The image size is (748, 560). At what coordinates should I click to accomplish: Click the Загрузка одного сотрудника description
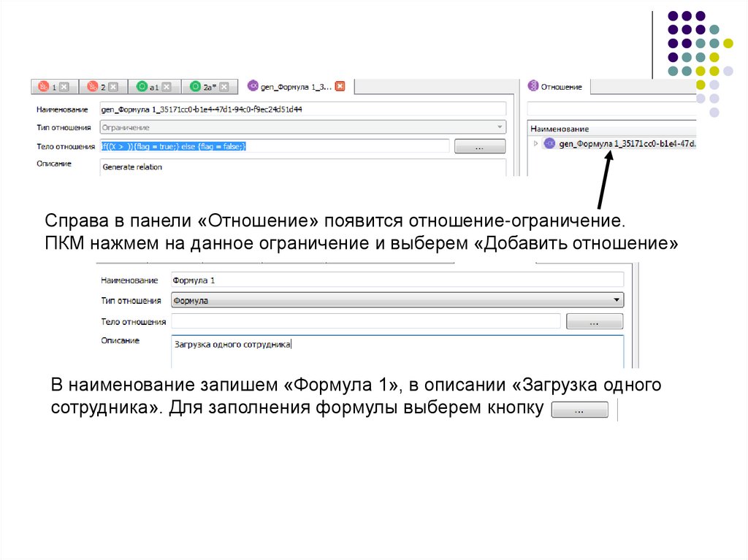tap(397, 351)
